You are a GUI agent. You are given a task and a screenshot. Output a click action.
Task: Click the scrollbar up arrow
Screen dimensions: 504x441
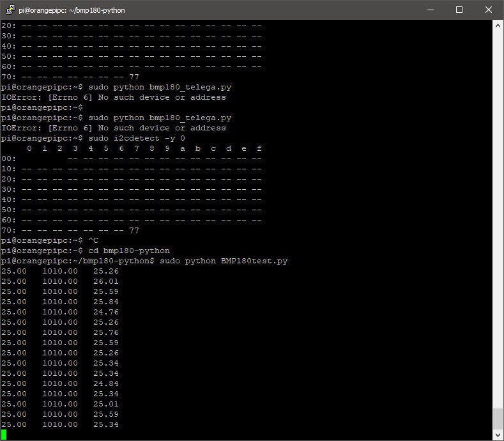(x=498, y=26)
